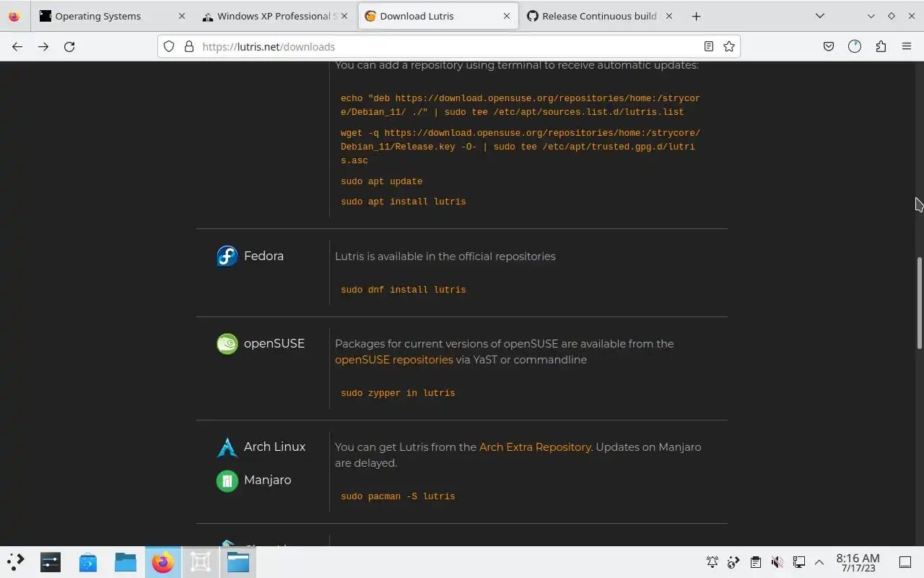Image resolution: width=924 pixels, height=578 pixels.
Task: Click the echo deb repository command text
Action: [x=520, y=105]
